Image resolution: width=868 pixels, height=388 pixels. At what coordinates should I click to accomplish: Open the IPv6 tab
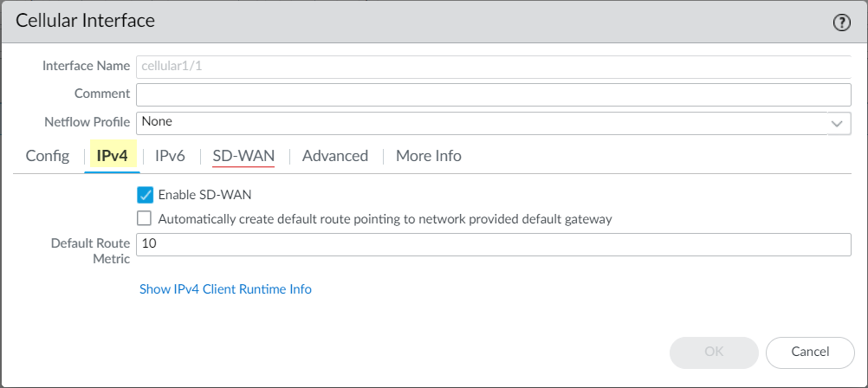[x=170, y=156]
